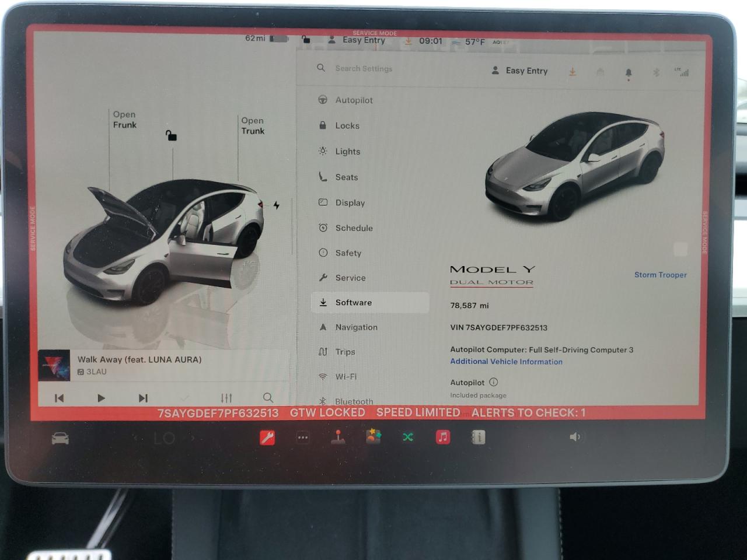Tap the charge port lightning bolt icon

pos(277,205)
